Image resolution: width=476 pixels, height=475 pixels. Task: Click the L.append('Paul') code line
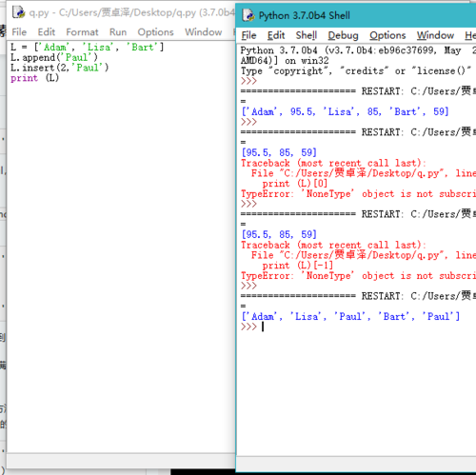(x=54, y=57)
